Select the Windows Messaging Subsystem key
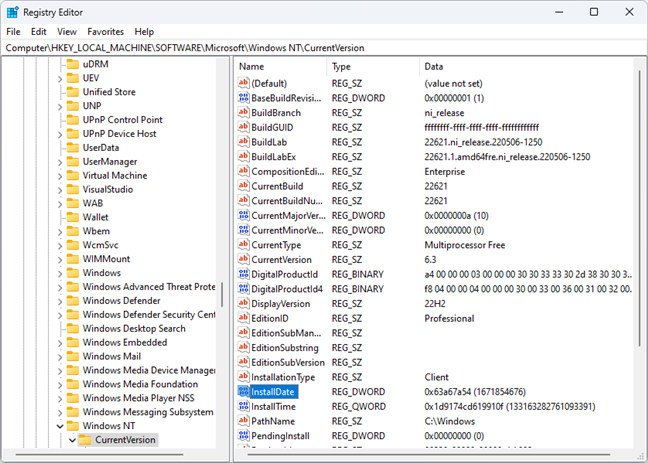 148,412
